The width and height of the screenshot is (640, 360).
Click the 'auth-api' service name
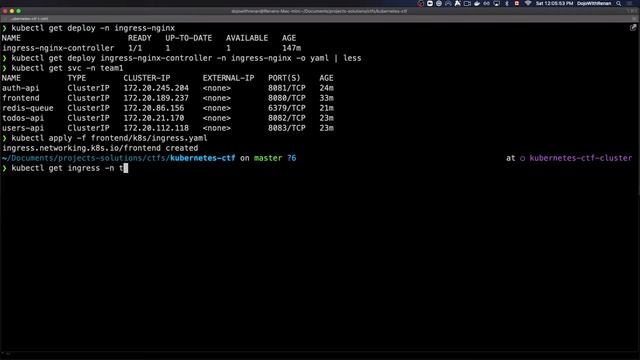[21, 88]
